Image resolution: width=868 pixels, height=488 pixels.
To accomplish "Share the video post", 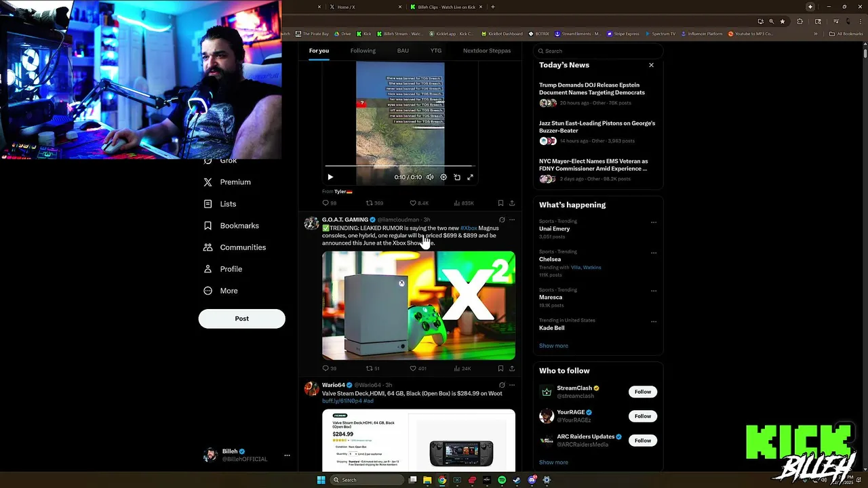I will 512,203.
